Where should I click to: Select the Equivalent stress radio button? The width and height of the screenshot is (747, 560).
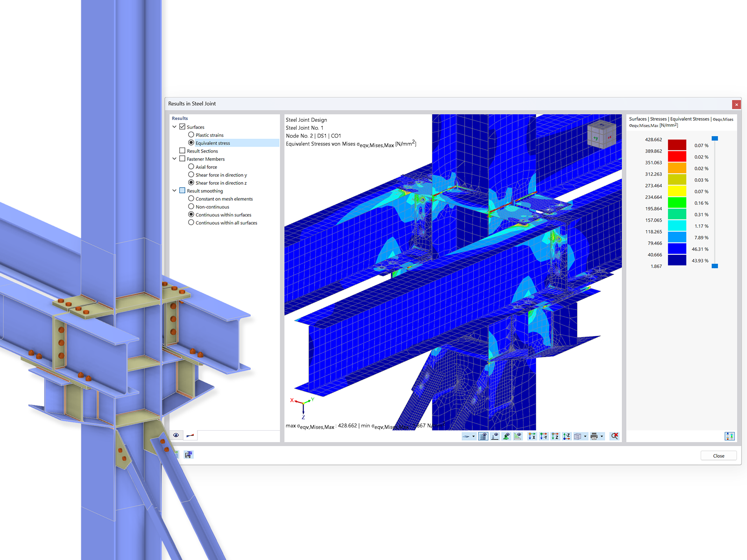point(191,143)
